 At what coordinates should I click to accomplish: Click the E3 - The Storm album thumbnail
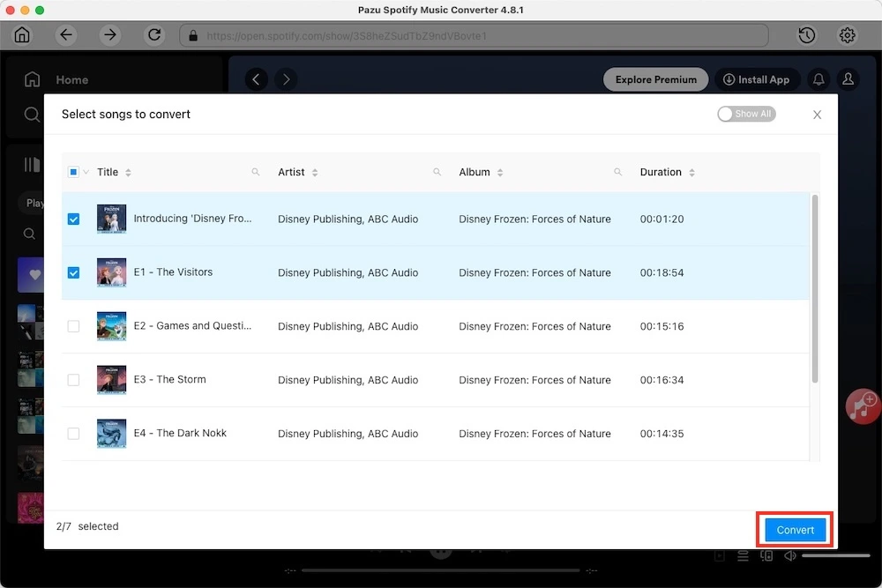click(x=110, y=380)
